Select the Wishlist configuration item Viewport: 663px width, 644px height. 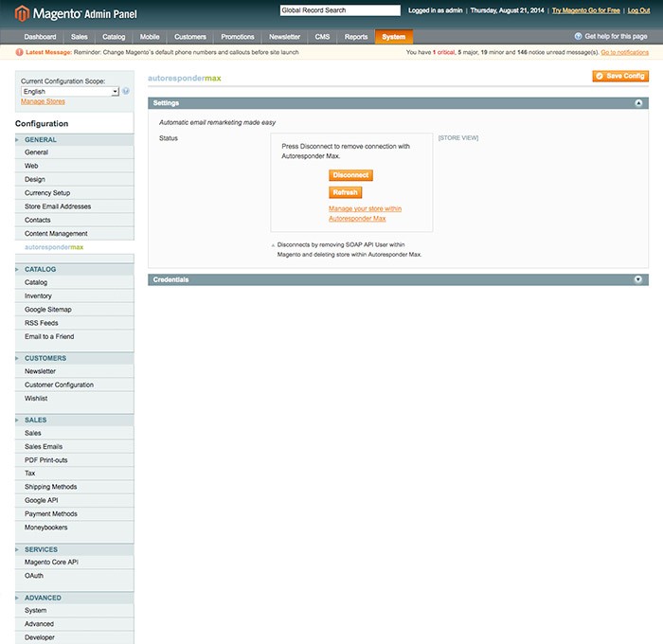point(75,399)
